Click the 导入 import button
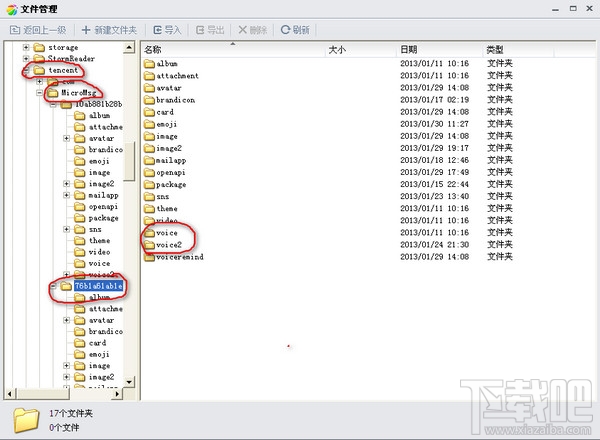 coord(167,30)
